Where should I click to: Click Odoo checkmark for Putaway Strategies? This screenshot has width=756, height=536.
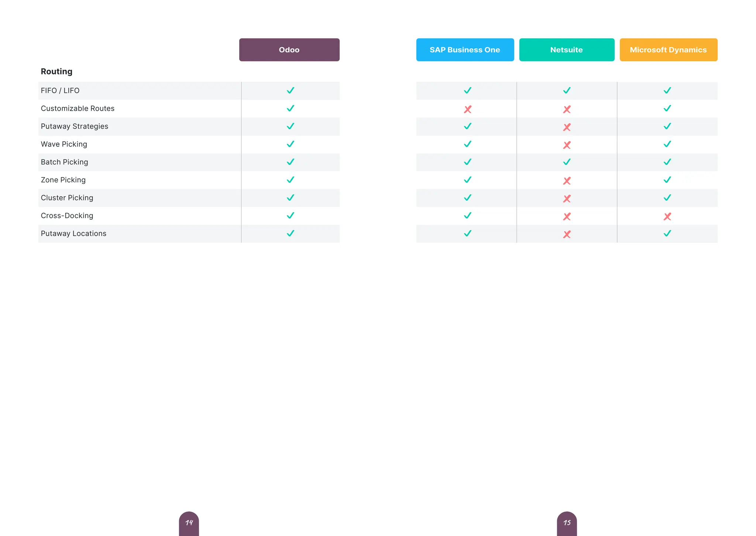(291, 126)
